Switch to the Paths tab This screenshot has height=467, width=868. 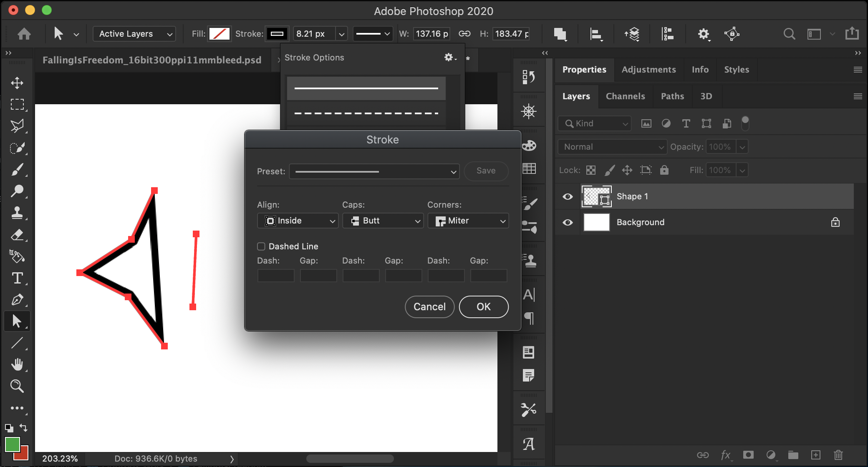pos(672,96)
